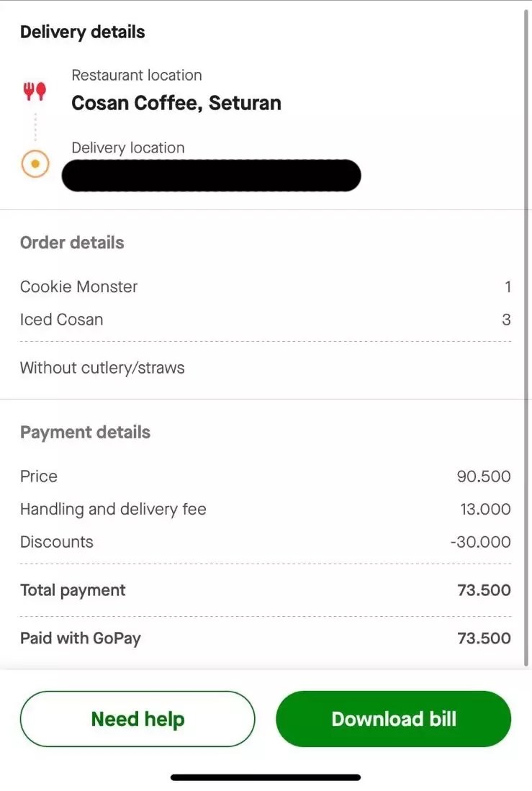Select the Iced Cosan order item
Screen dimensions: 532x791
pyautogui.click(x=61, y=320)
